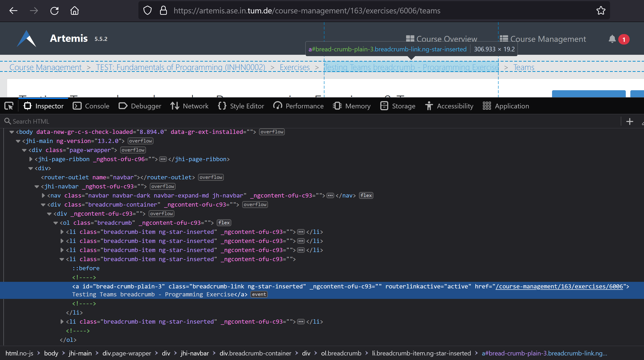Open the notifications bell in Artemis

tap(612, 39)
